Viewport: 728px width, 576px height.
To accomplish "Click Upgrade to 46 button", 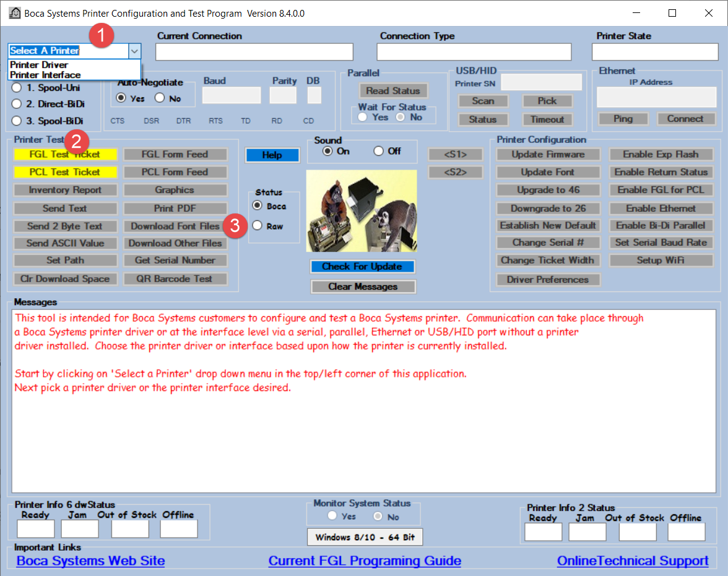I will tap(548, 190).
